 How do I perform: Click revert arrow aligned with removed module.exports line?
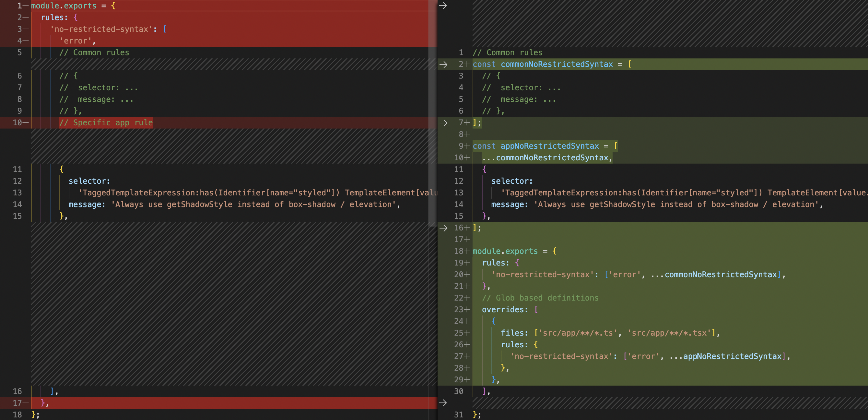click(x=442, y=6)
